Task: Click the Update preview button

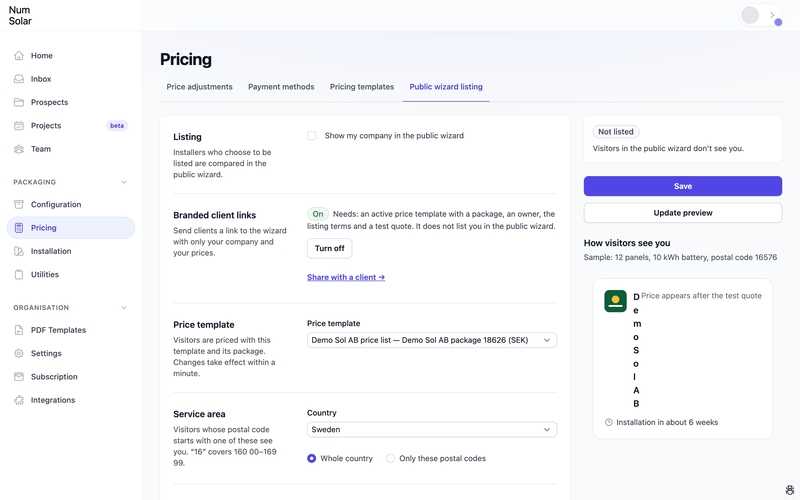Action: 683,213
